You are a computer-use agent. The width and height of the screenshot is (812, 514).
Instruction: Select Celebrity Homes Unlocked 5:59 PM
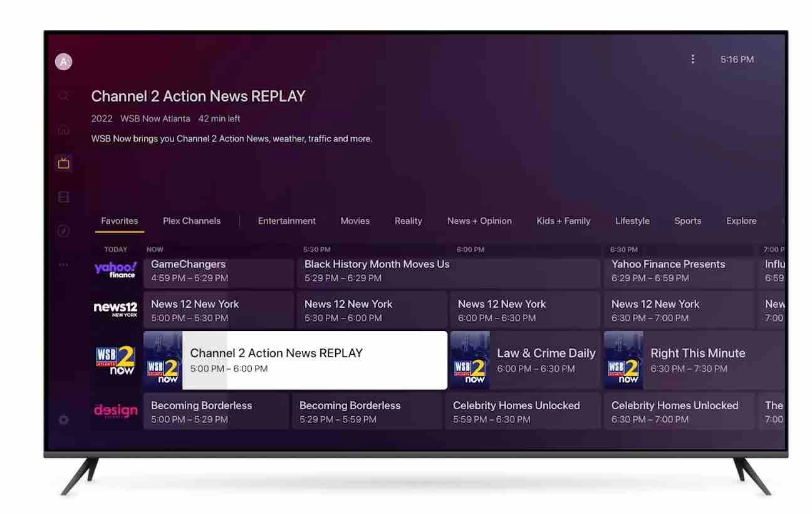523,411
